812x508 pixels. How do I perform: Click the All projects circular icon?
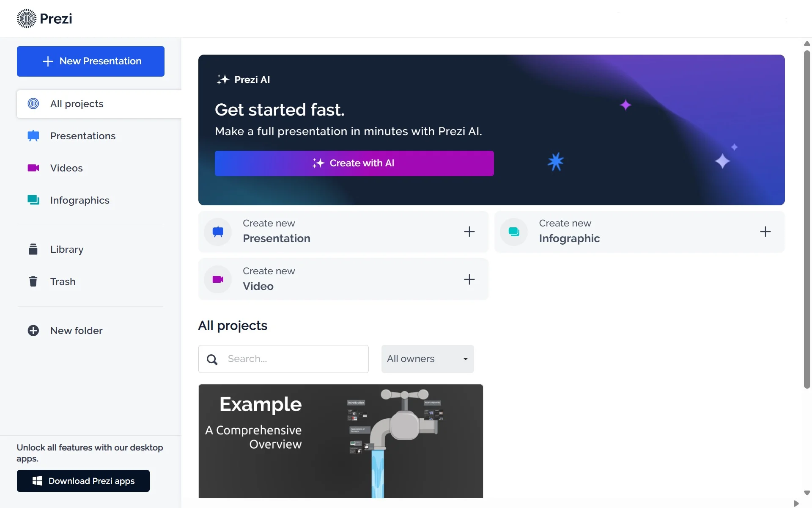(33, 104)
